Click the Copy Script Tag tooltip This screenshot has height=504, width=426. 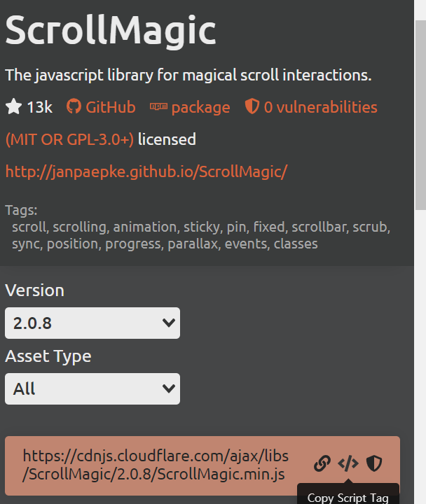coord(348,493)
